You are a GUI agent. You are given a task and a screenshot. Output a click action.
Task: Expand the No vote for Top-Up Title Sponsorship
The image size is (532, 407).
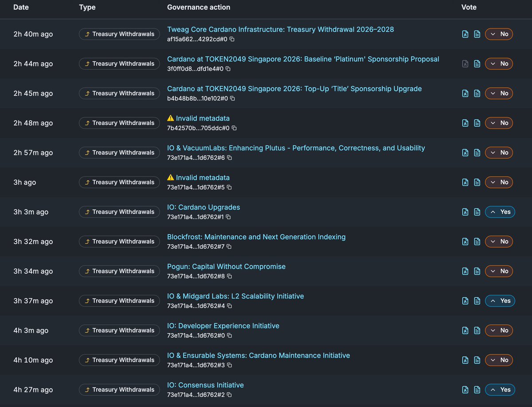pyautogui.click(x=499, y=93)
